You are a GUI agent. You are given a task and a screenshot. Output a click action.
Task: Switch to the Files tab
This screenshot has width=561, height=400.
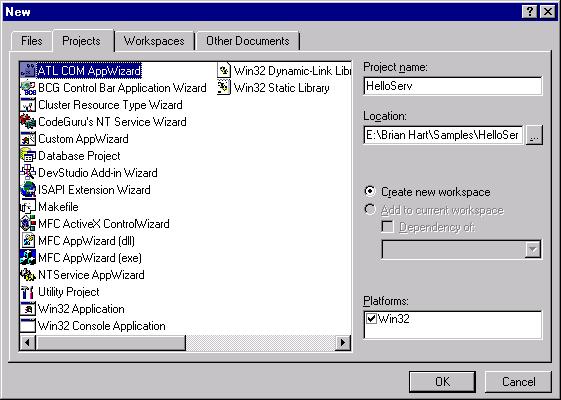click(31, 41)
